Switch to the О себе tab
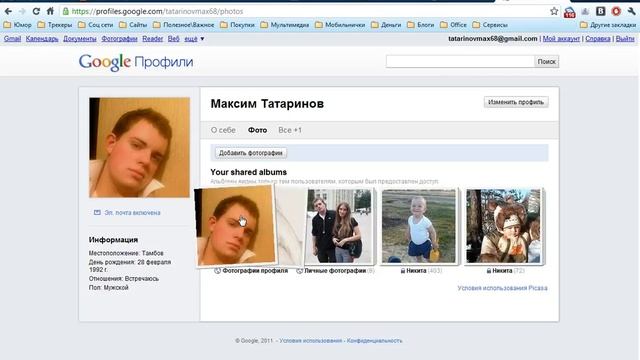 tap(223, 130)
